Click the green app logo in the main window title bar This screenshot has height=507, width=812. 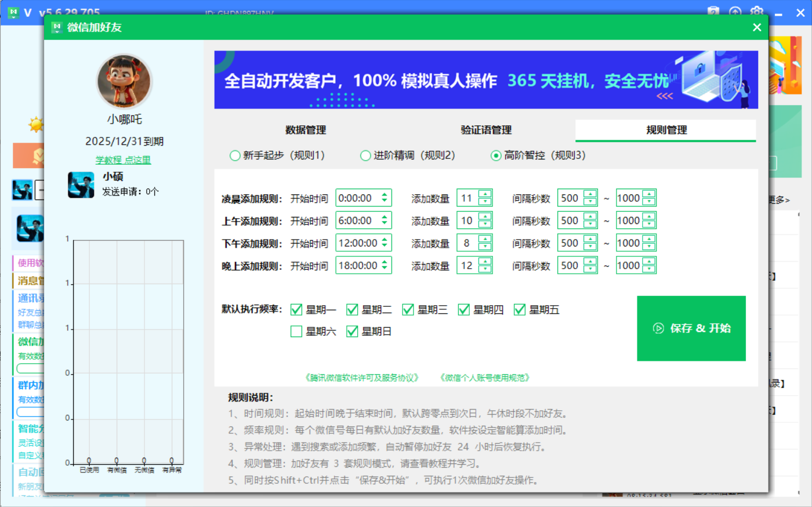pyautogui.click(x=13, y=12)
